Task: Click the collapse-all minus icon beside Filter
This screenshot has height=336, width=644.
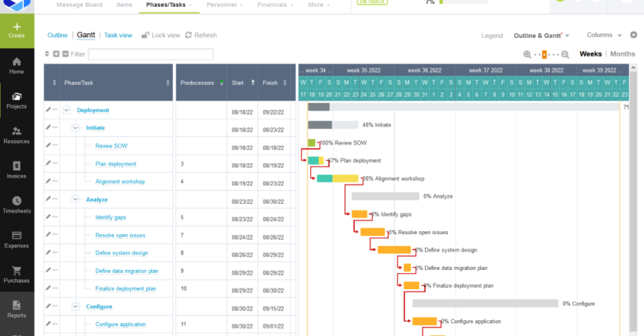Action: coord(65,54)
